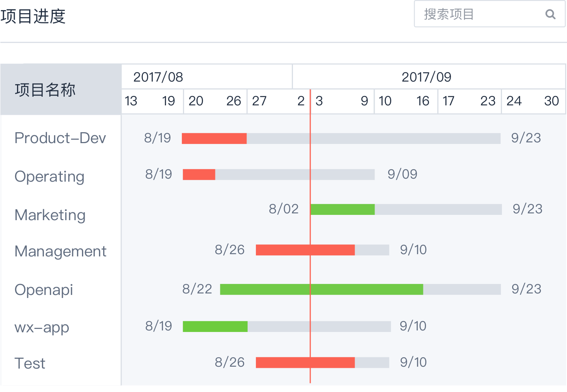Click the red Product-Dev progress bar
This screenshot has height=392, width=567.
214,139
